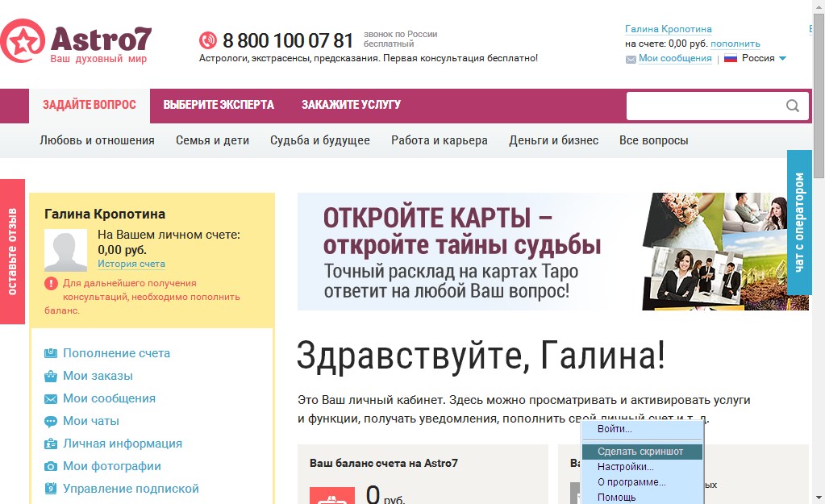Click the Здравствуйте, Галина! heading
This screenshot has width=825, height=504.
[x=481, y=356]
